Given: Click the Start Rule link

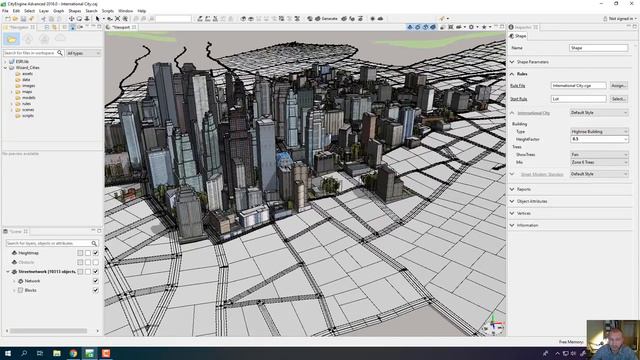Looking at the screenshot, I should [x=519, y=99].
